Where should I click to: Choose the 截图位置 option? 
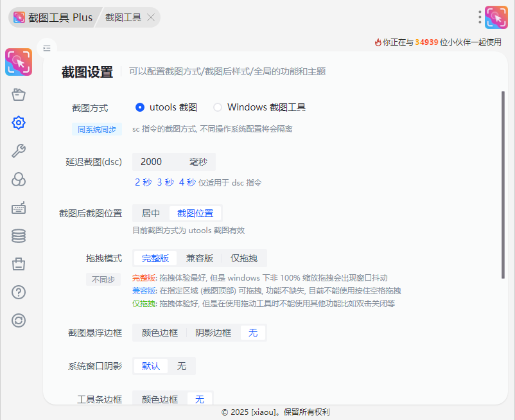coord(195,213)
